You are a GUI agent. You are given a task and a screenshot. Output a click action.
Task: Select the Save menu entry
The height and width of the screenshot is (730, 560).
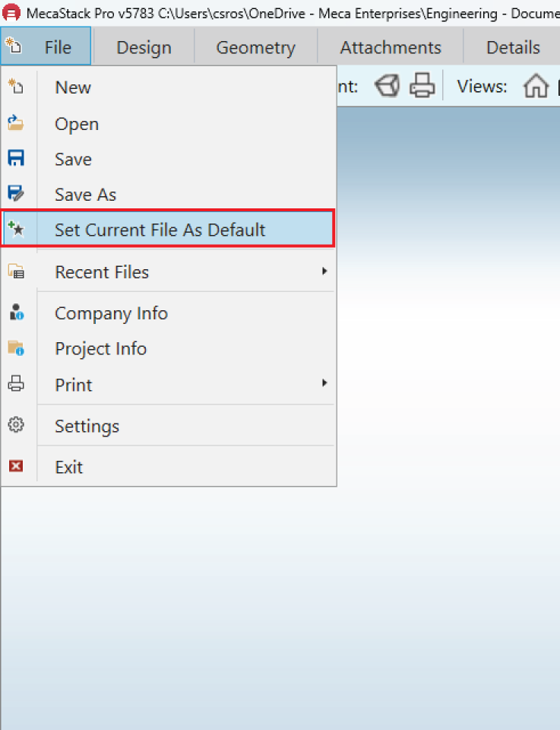point(169,159)
